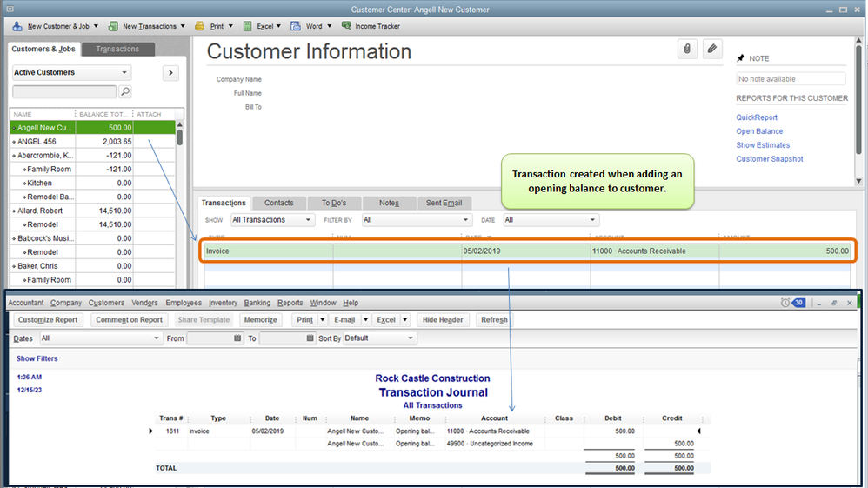Open the Filter By dropdown
Screen dimensions: 868x488
(x=417, y=220)
